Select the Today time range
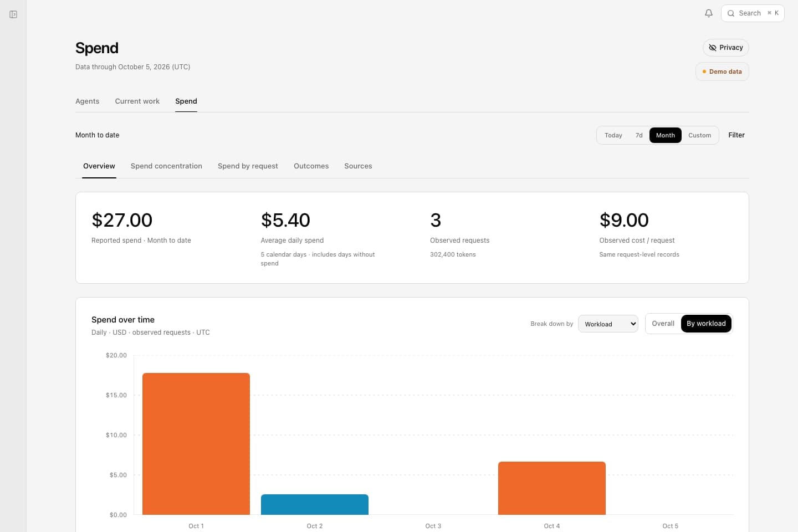This screenshot has height=532, width=798. 613,135
